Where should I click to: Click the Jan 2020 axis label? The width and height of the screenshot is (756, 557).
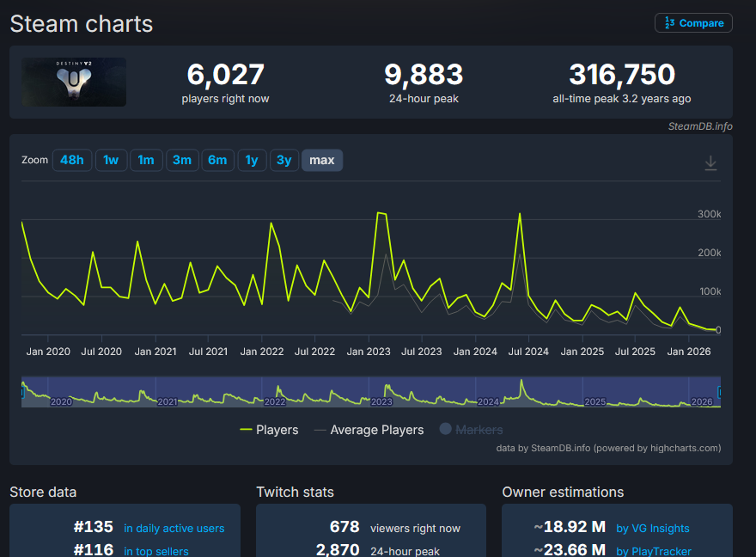point(48,352)
